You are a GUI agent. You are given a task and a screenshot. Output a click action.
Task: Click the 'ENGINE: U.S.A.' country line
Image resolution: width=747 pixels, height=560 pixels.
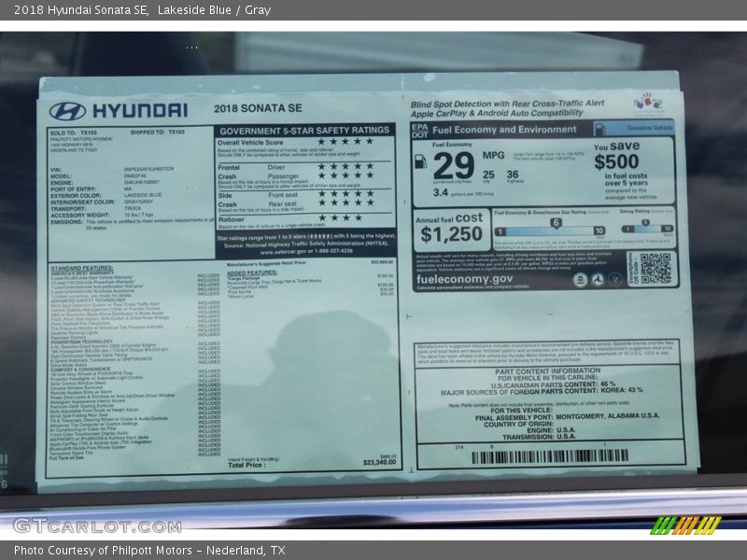point(551,430)
